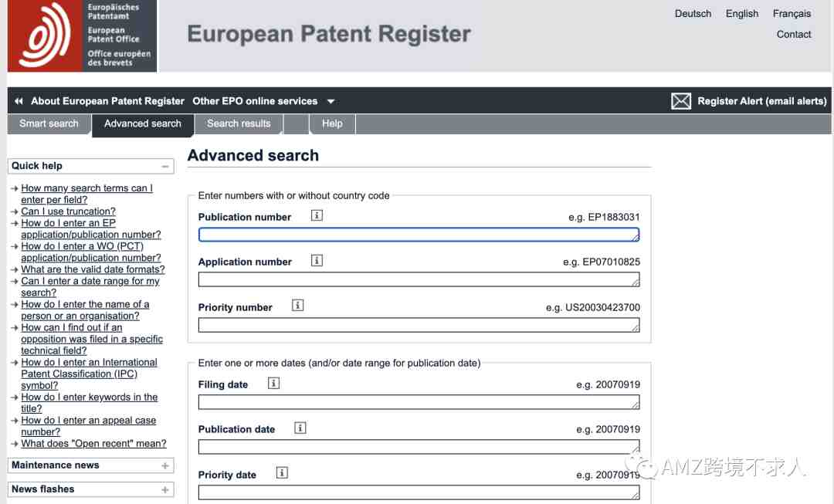Click the Publication number info icon

tap(317, 215)
